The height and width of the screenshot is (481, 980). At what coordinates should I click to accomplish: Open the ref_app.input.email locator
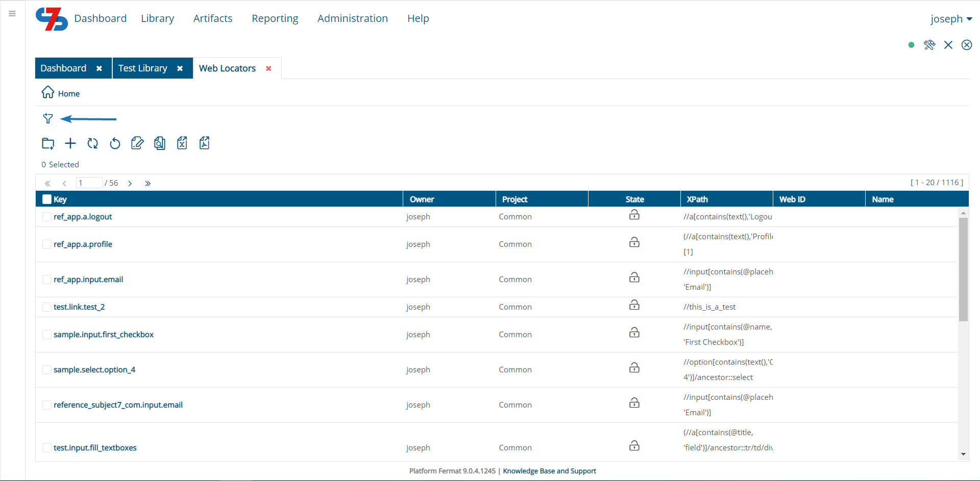click(88, 279)
